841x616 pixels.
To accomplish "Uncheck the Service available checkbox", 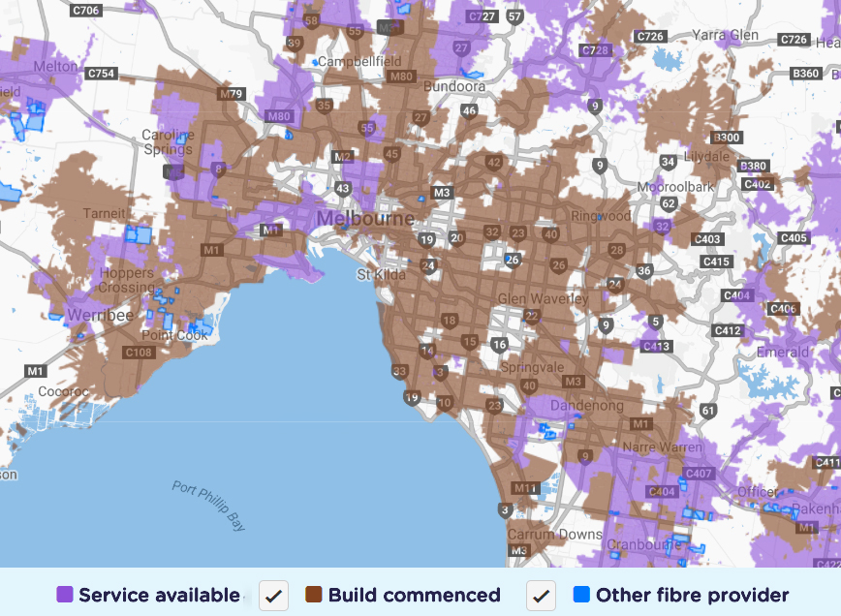I will pyautogui.click(x=271, y=596).
